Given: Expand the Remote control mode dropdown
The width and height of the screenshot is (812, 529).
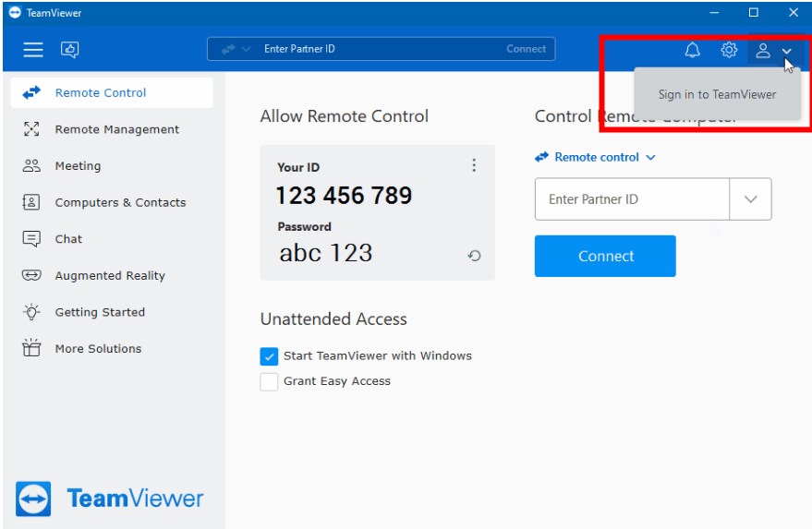Looking at the screenshot, I should [596, 157].
